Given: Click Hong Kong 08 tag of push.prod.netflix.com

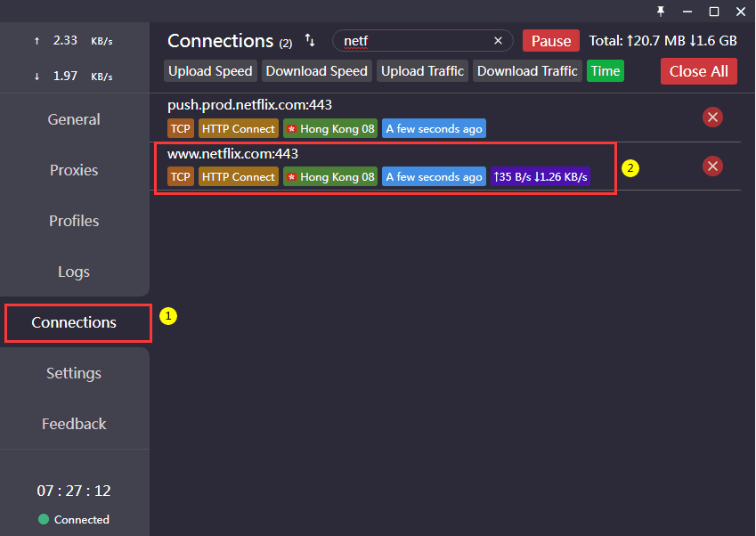Looking at the screenshot, I should (x=330, y=129).
